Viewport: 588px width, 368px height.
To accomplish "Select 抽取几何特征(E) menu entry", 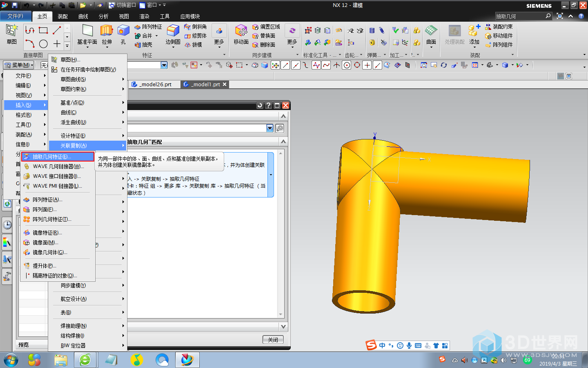I will pyautogui.click(x=58, y=157).
